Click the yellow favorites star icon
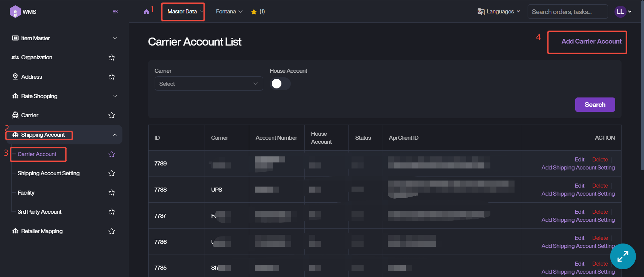 tap(254, 12)
